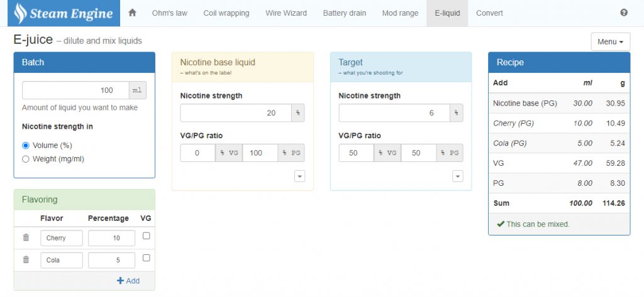The image size is (644, 297).
Task: Expand Nicotine base liquid options arrow
Action: pyautogui.click(x=299, y=176)
